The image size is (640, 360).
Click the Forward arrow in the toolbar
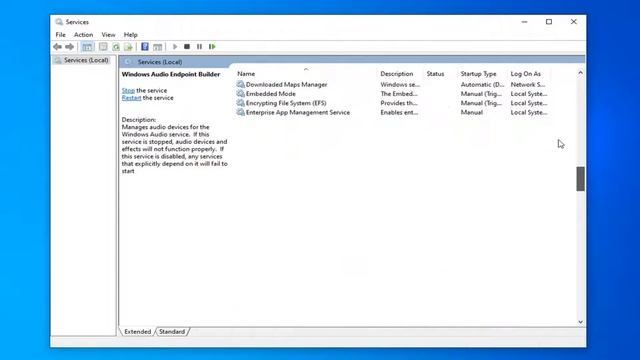point(70,47)
